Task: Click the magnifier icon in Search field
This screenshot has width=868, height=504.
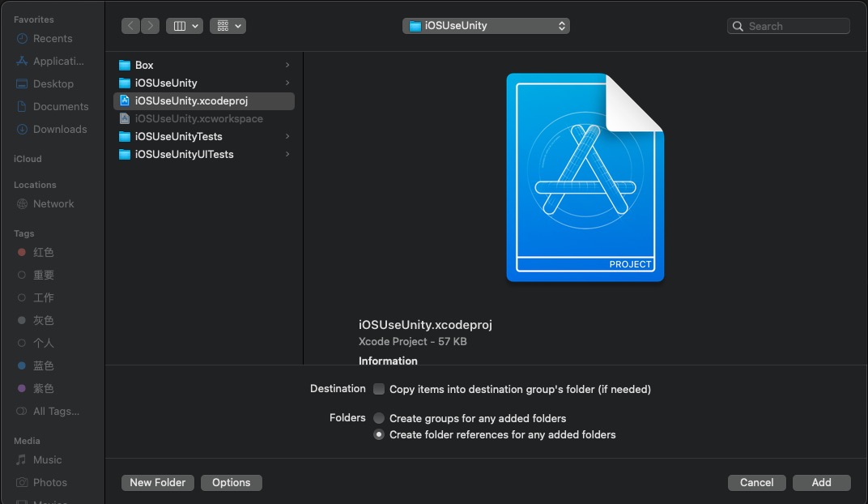Action: pyautogui.click(x=738, y=26)
